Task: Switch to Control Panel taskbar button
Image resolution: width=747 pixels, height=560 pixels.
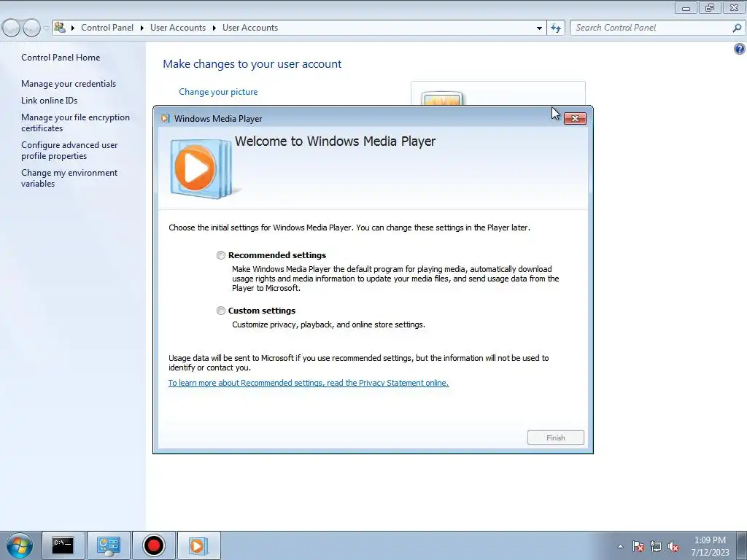Action: point(109,545)
